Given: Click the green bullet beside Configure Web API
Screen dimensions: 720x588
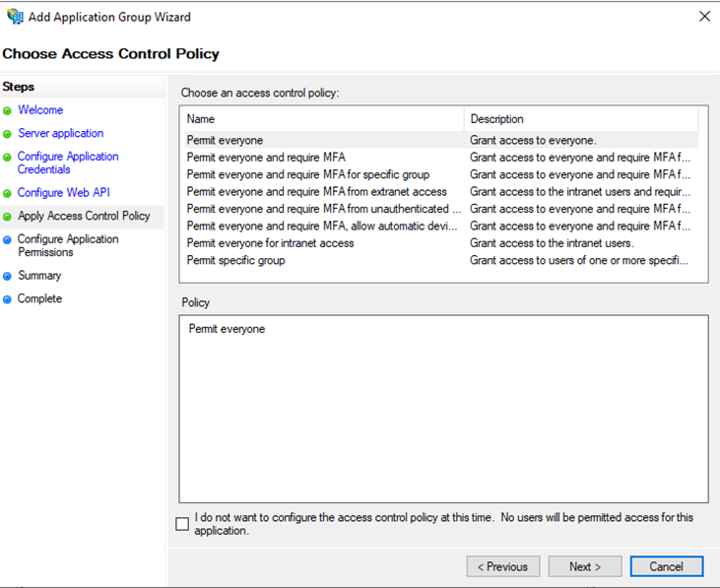Looking at the screenshot, I should pyautogui.click(x=7, y=193).
